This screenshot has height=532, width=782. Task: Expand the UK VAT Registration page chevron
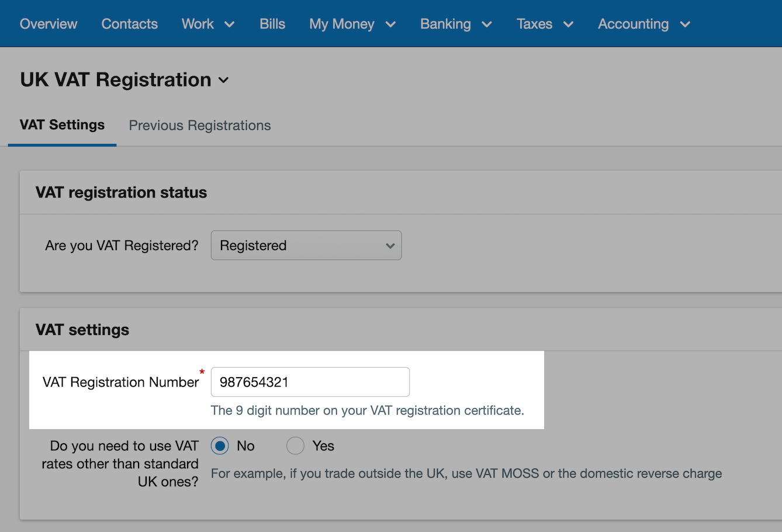pos(223,81)
